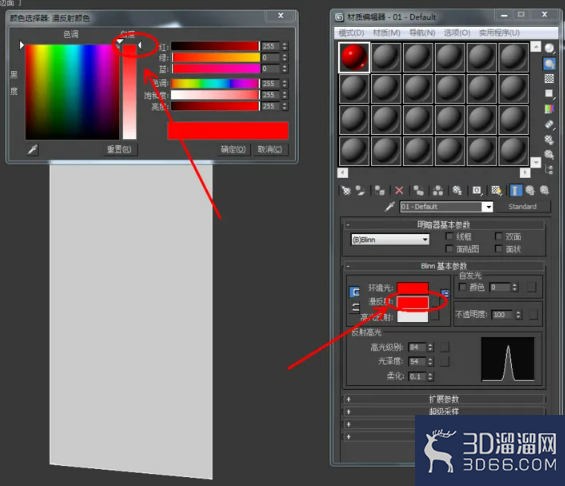This screenshot has width=565, height=486.
Task: Click the Make Unique icon
Action: point(438,190)
